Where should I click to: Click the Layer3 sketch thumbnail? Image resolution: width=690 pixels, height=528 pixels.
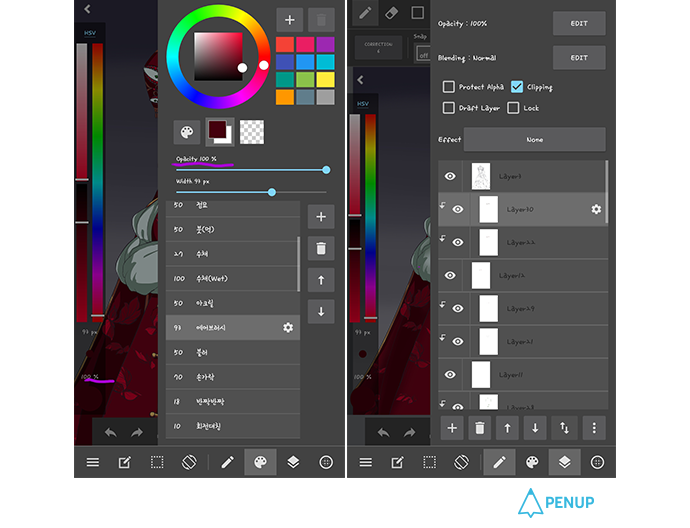pos(481,176)
